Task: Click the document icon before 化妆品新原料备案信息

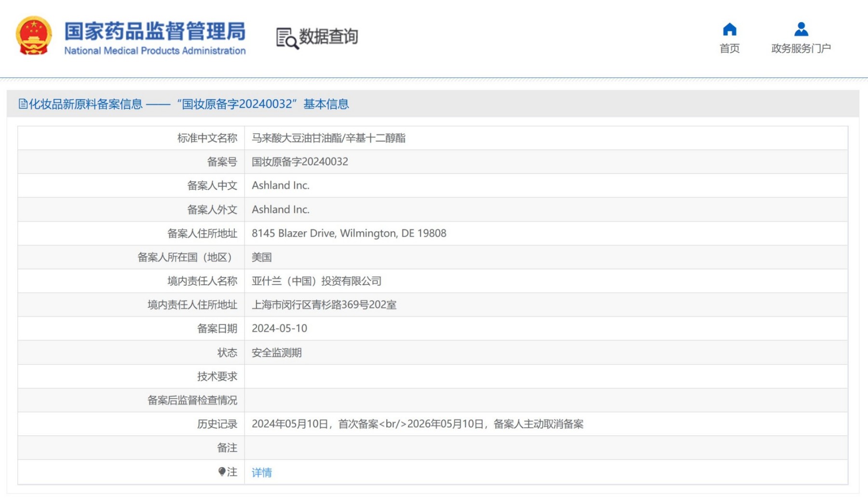Action: [x=23, y=104]
